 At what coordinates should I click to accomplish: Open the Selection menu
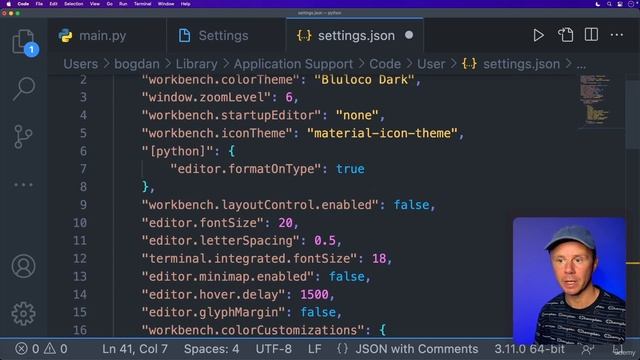tap(73, 4)
